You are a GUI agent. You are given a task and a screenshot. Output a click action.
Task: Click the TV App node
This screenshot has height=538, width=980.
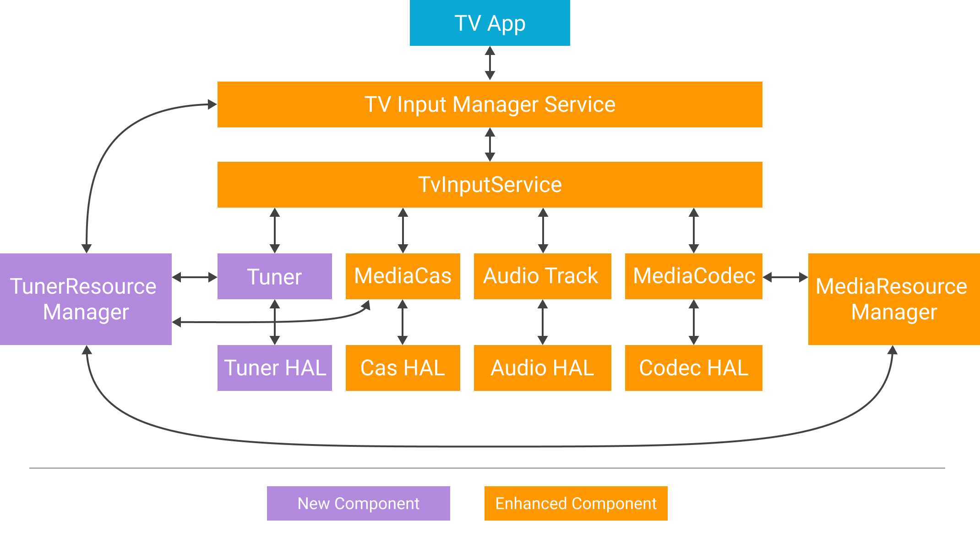click(490, 24)
